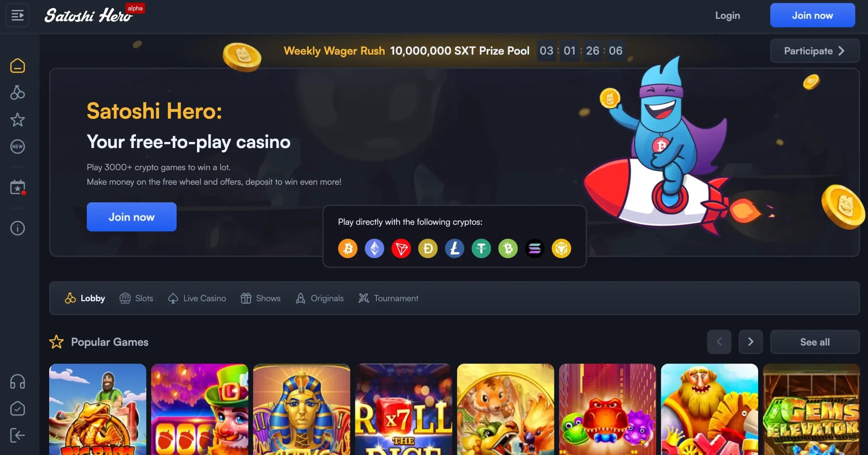Viewport: 868px width, 455px height.
Task: Click the logout arrow sidebar icon
Action: [x=18, y=435]
